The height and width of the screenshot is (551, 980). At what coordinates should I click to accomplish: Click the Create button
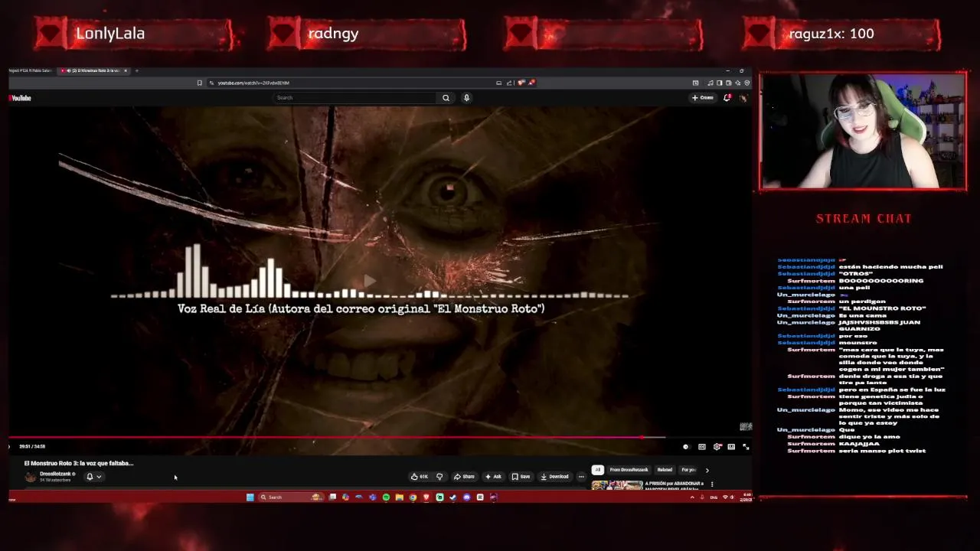[x=703, y=98]
